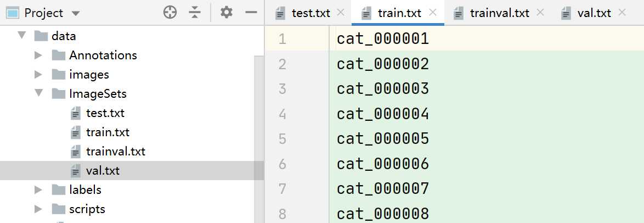The height and width of the screenshot is (223, 644).
Task: Hide the Project panel with minus icon
Action: [251, 13]
